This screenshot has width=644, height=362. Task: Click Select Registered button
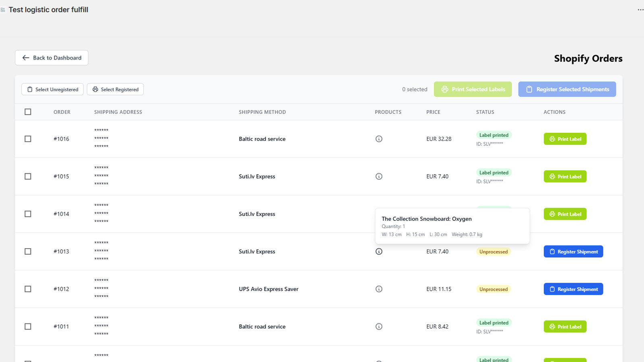click(115, 89)
